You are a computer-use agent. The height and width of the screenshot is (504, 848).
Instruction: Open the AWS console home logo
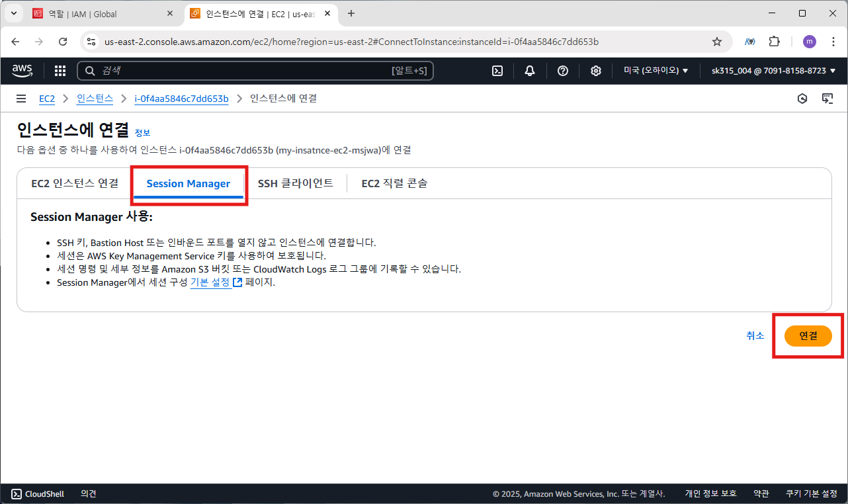point(22,71)
